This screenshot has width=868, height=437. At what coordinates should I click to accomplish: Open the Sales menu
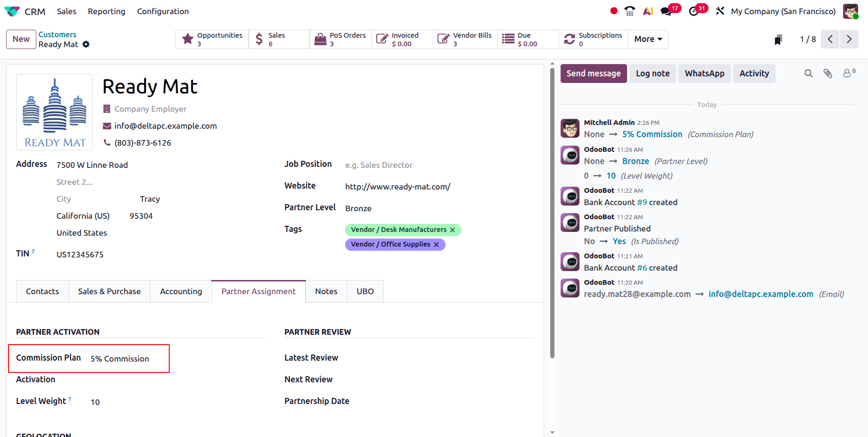66,11
